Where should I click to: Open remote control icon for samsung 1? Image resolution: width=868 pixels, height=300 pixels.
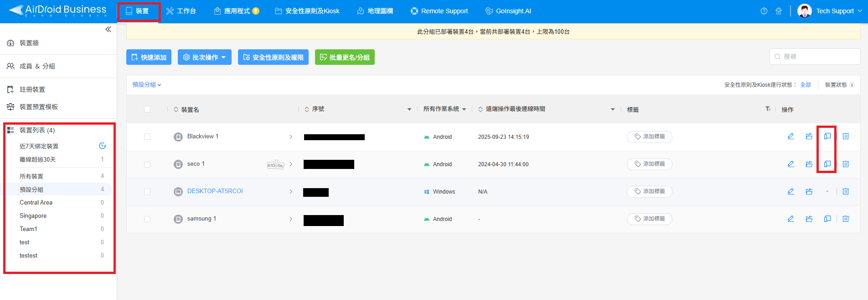click(827, 219)
